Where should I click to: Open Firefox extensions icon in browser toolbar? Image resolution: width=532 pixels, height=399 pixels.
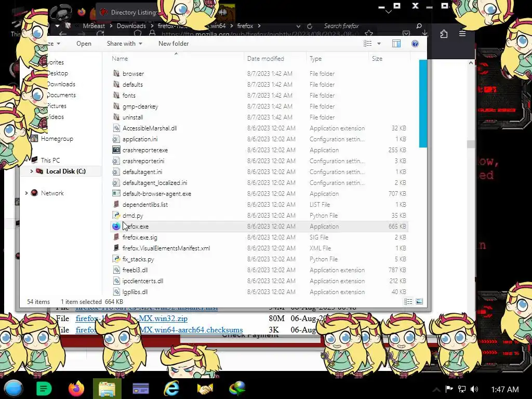click(444, 34)
